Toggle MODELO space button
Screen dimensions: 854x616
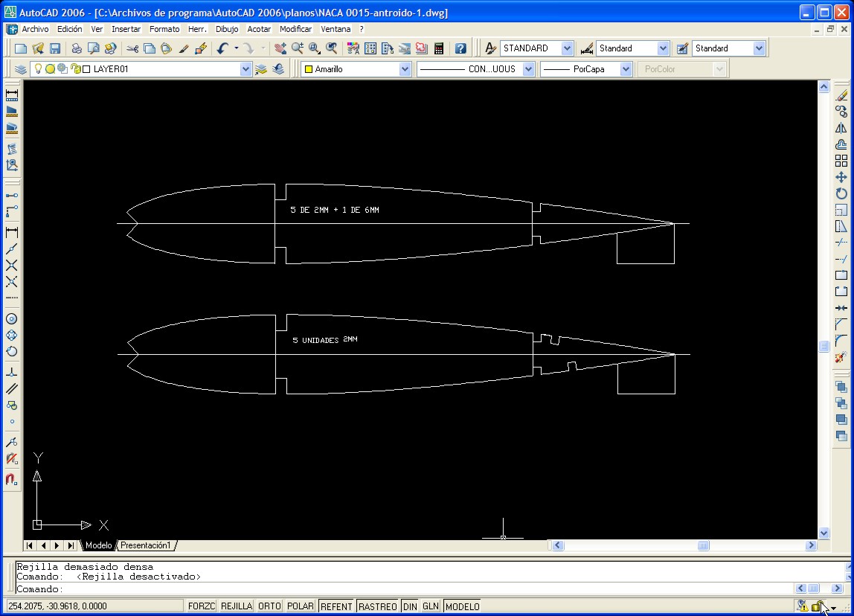(462, 606)
